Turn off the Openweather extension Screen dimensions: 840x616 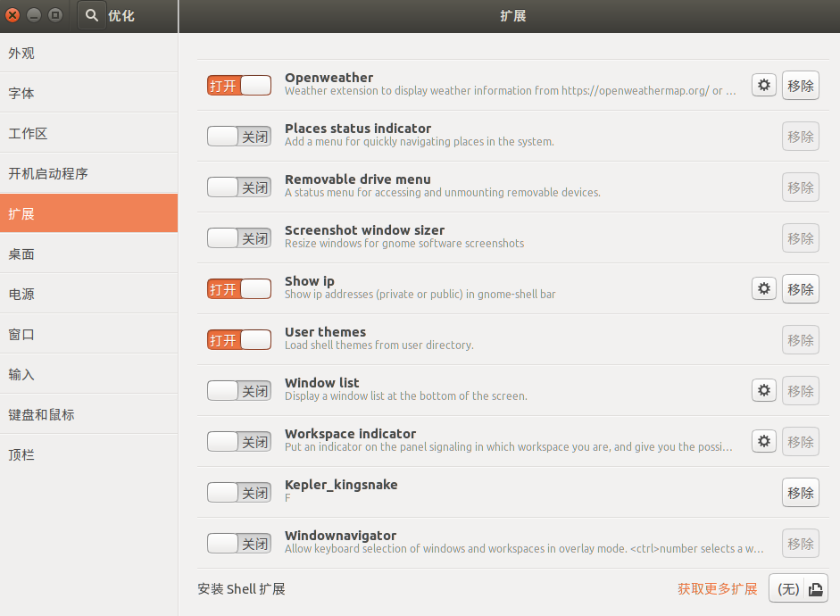tap(239, 85)
